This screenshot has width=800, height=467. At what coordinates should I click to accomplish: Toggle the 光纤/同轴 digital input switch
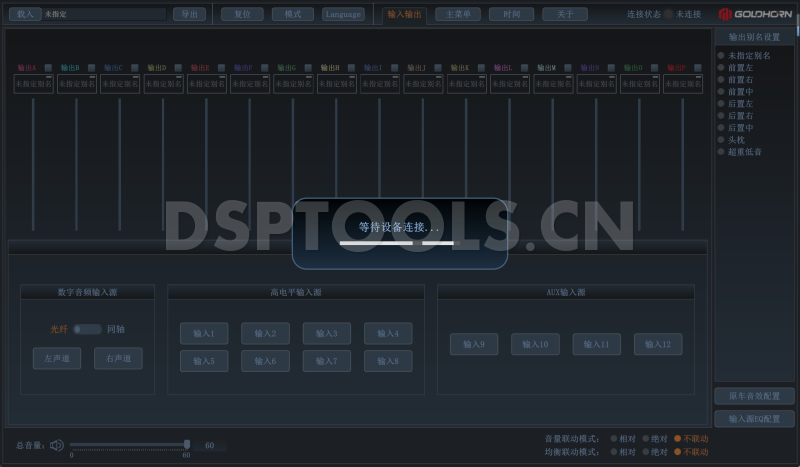point(87,329)
